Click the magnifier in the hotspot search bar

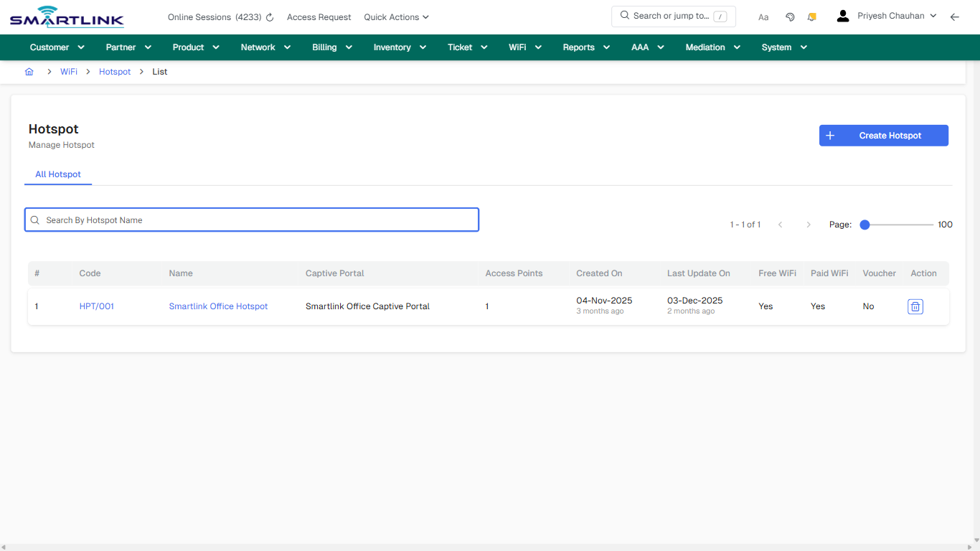click(34, 220)
